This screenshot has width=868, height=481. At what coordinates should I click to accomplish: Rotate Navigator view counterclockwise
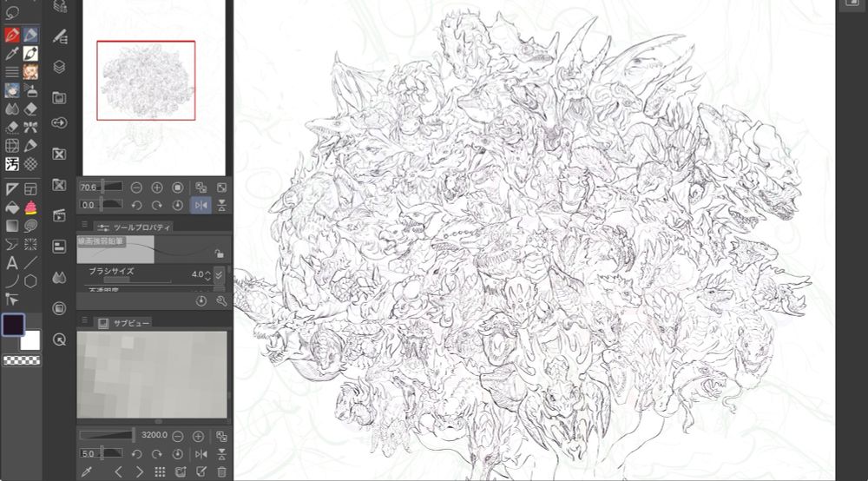pos(137,206)
